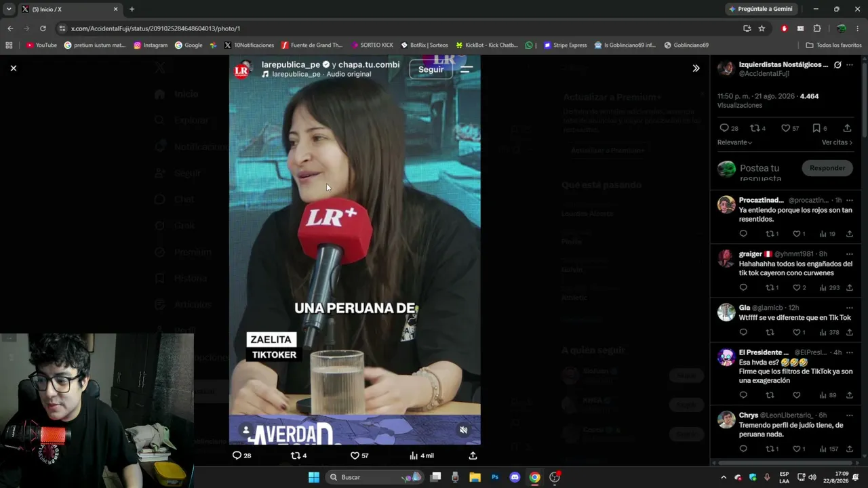Like Procaztinad's reply
Screen dimensions: 868x488
tap(797, 234)
